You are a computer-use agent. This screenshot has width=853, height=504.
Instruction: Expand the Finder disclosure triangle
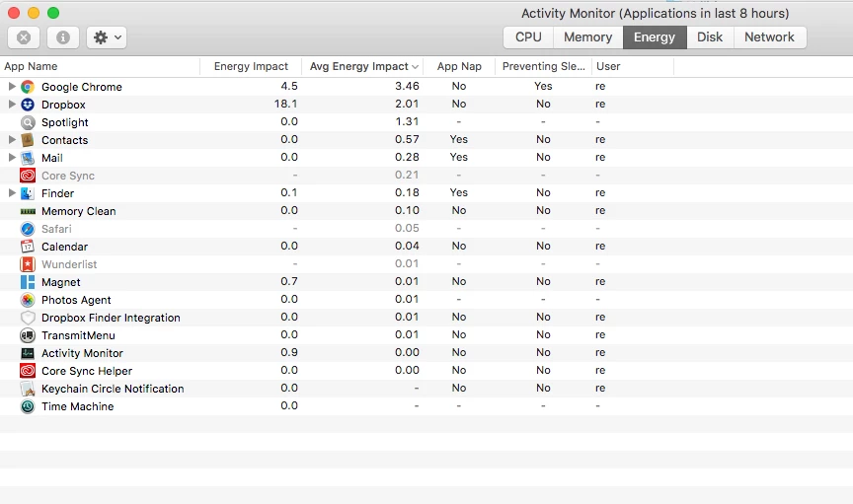pos(12,193)
